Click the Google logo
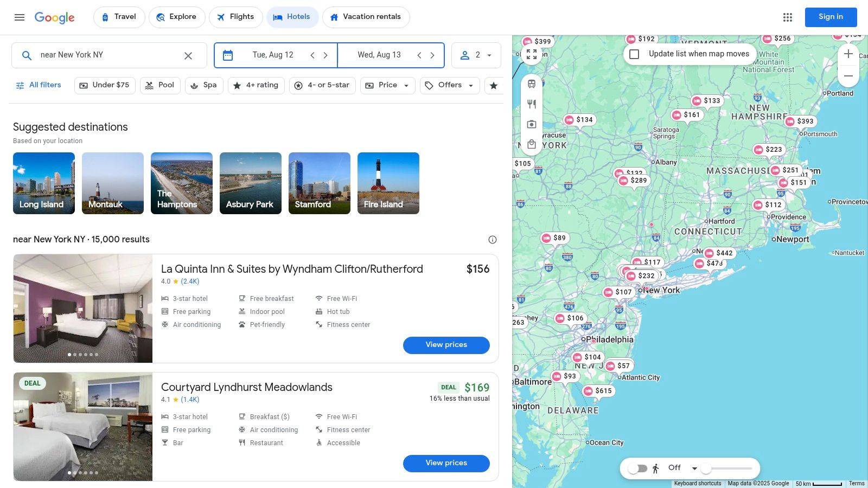Image resolution: width=868 pixels, height=488 pixels. (x=55, y=17)
